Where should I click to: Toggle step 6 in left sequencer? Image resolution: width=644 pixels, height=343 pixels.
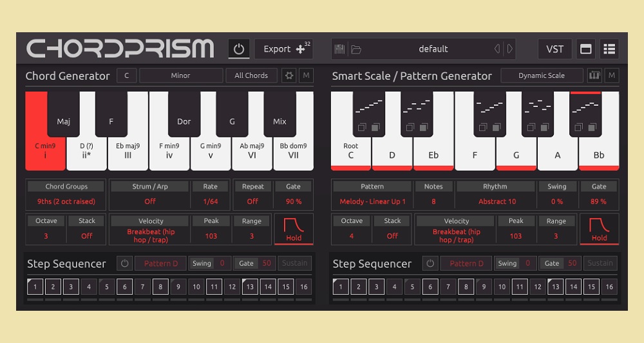pos(124,287)
